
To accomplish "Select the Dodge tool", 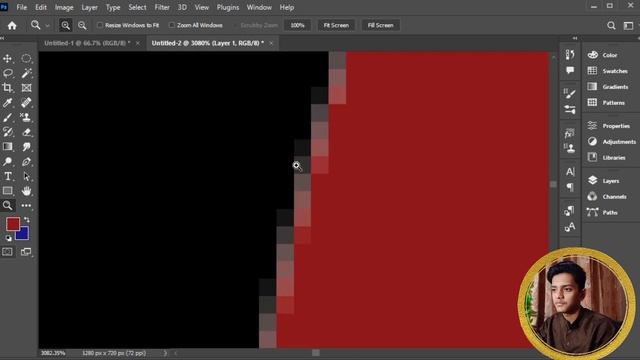I will pos(7,162).
